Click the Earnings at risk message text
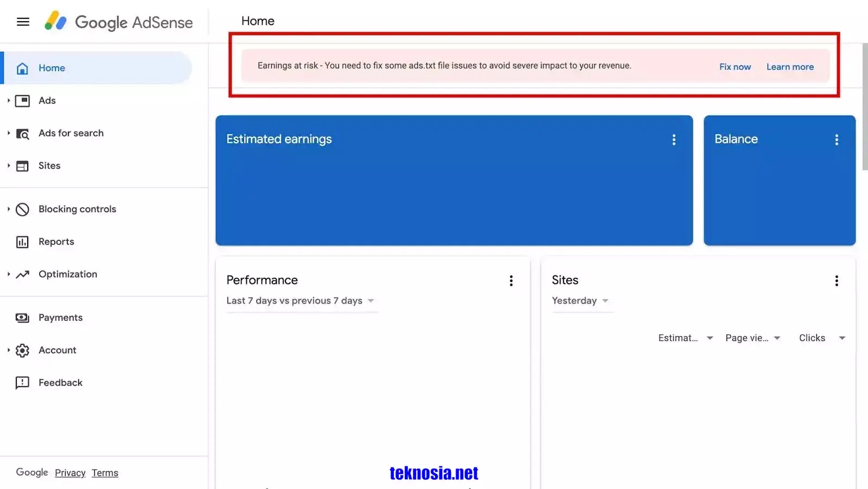 pyautogui.click(x=444, y=66)
